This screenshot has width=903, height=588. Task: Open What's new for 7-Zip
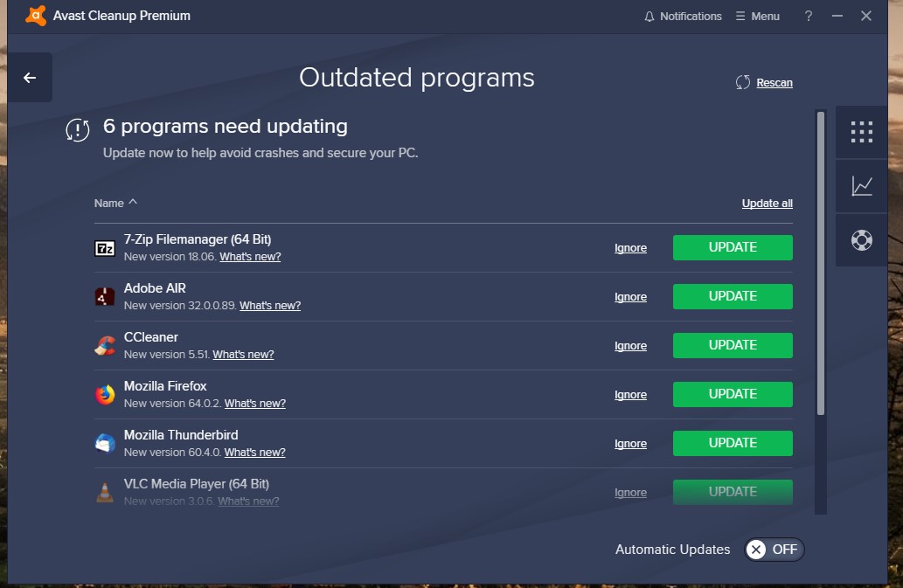250,257
